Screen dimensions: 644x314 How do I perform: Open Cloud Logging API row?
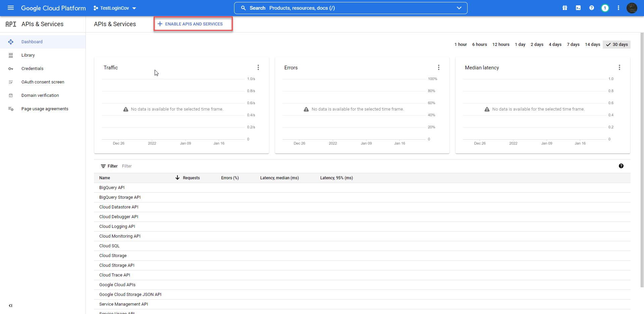tap(362, 227)
